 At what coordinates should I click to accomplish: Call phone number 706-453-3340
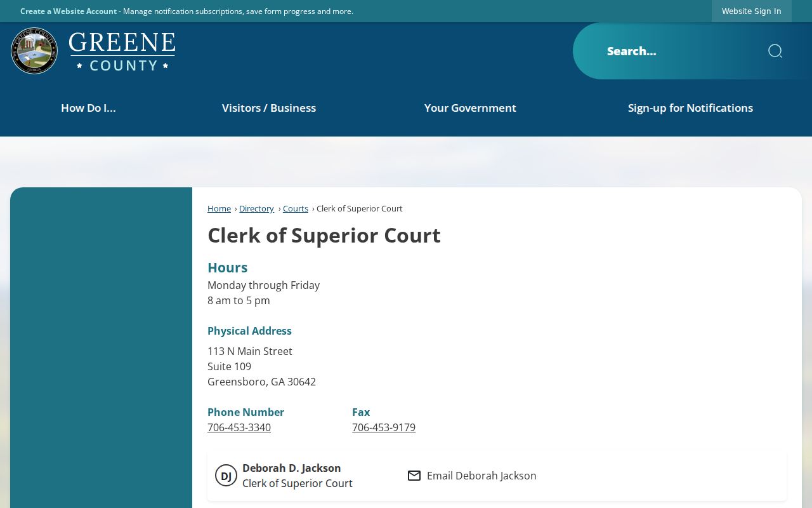click(239, 427)
